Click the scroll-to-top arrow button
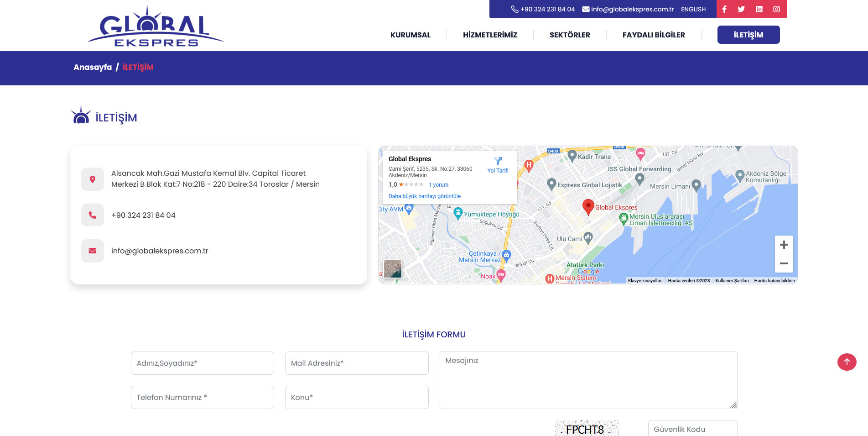 pyautogui.click(x=847, y=362)
